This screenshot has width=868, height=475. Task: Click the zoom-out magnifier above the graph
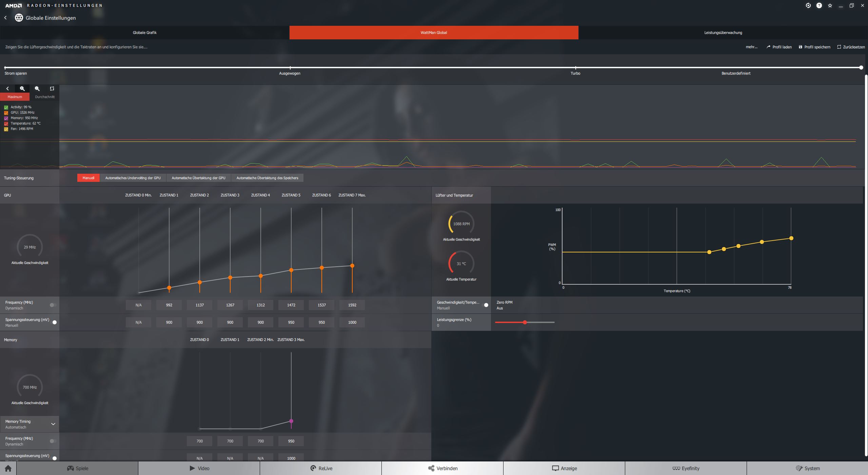37,89
